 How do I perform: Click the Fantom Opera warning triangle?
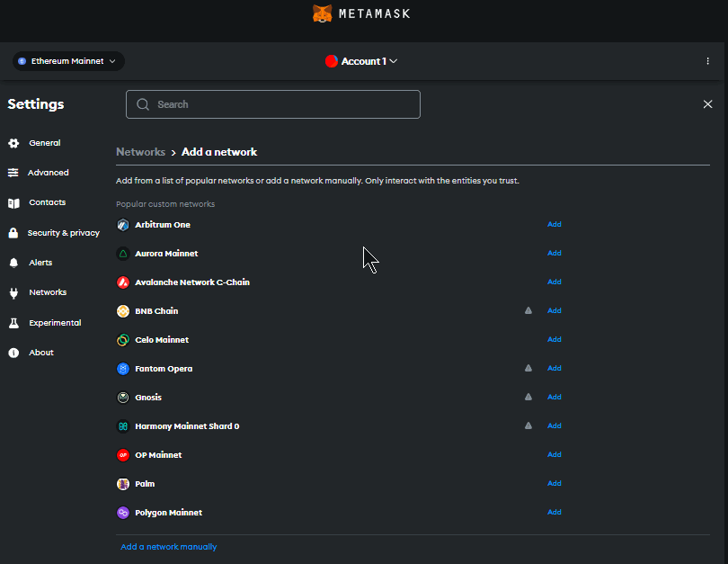[x=528, y=368]
